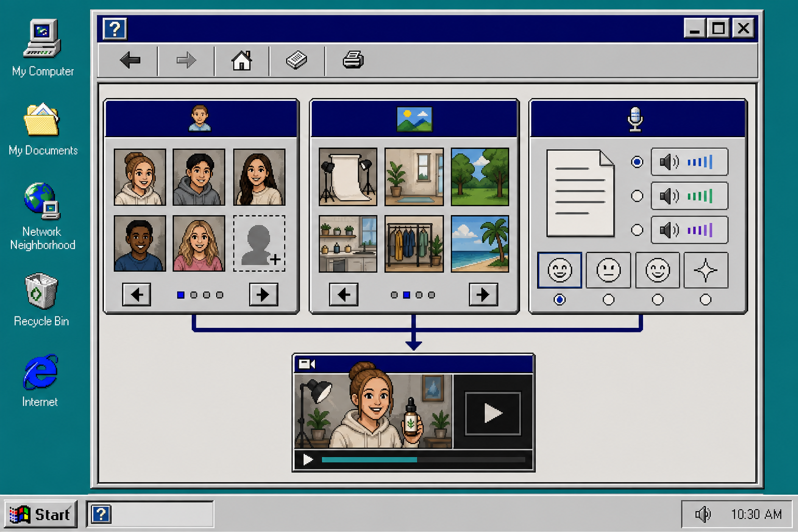
Task: Select last page dot in background panel
Action: pos(431,295)
